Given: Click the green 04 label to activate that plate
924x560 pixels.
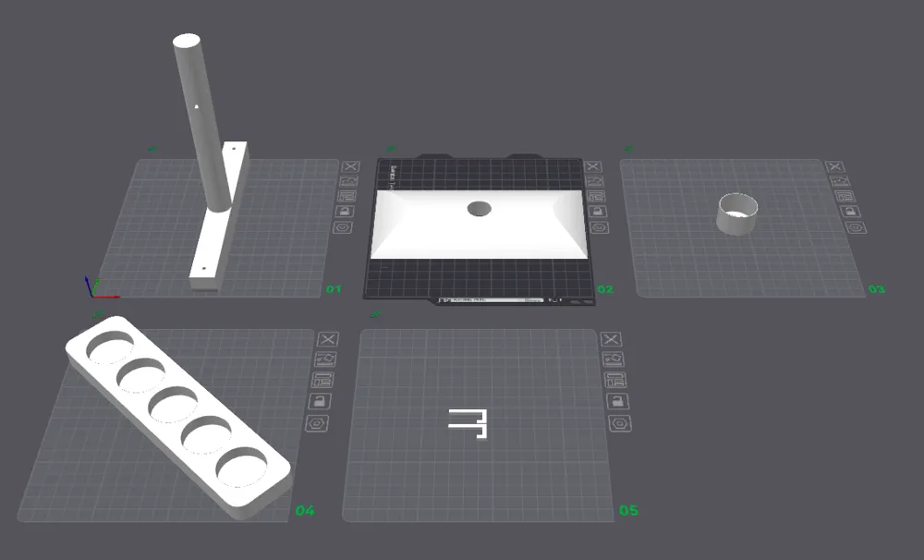Looking at the screenshot, I should click(x=305, y=508).
